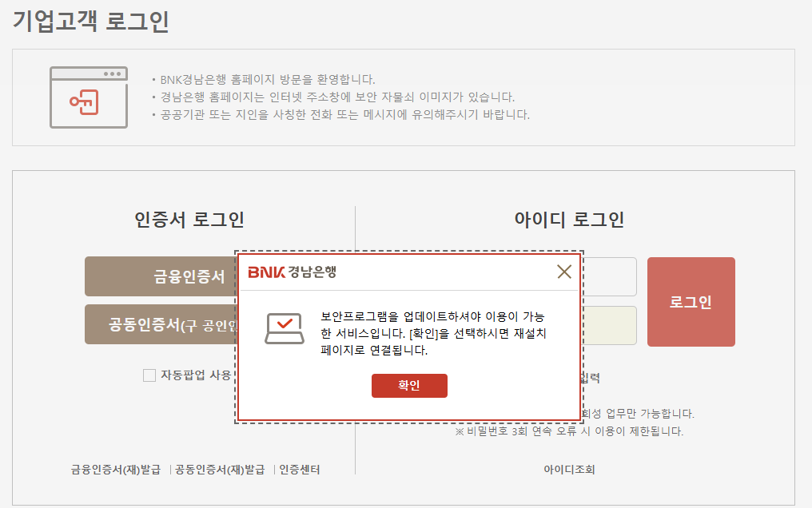Open 금융인증서(재)발급 link

(x=116, y=470)
